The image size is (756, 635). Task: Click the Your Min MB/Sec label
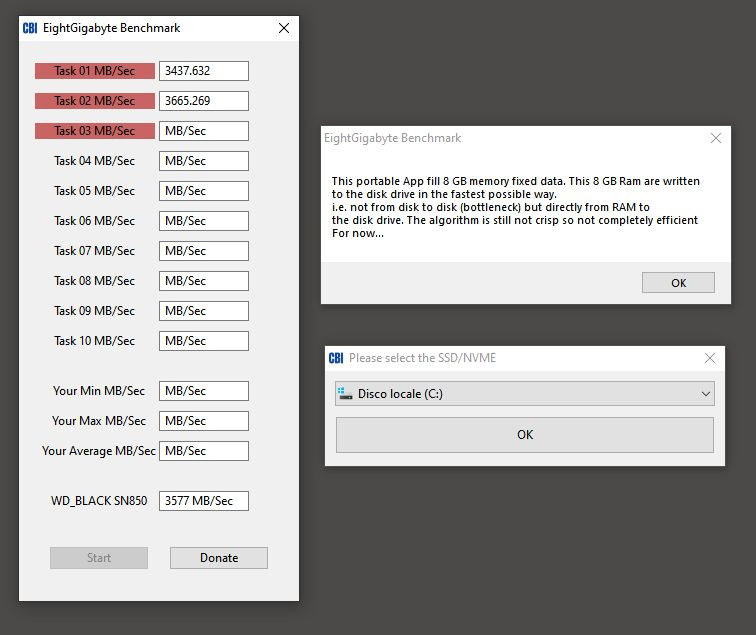[x=99, y=391]
